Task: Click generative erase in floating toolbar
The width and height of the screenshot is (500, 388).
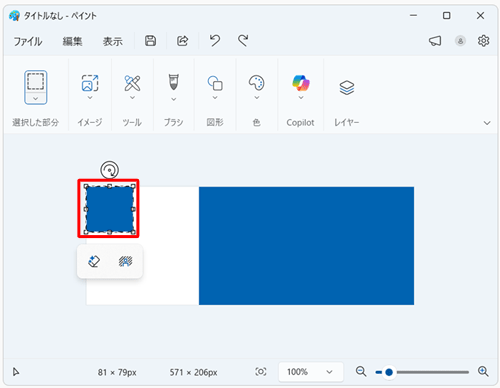Action: (94, 261)
